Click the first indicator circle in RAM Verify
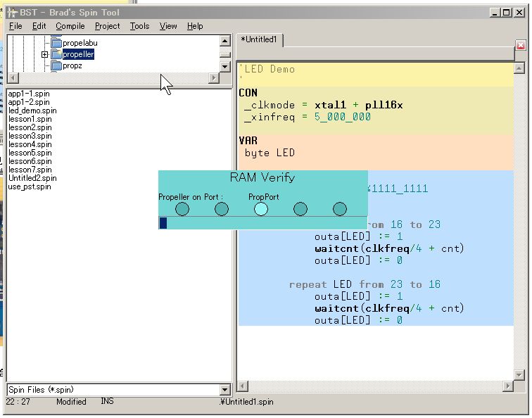This screenshot has height=418, width=532. coord(182,209)
